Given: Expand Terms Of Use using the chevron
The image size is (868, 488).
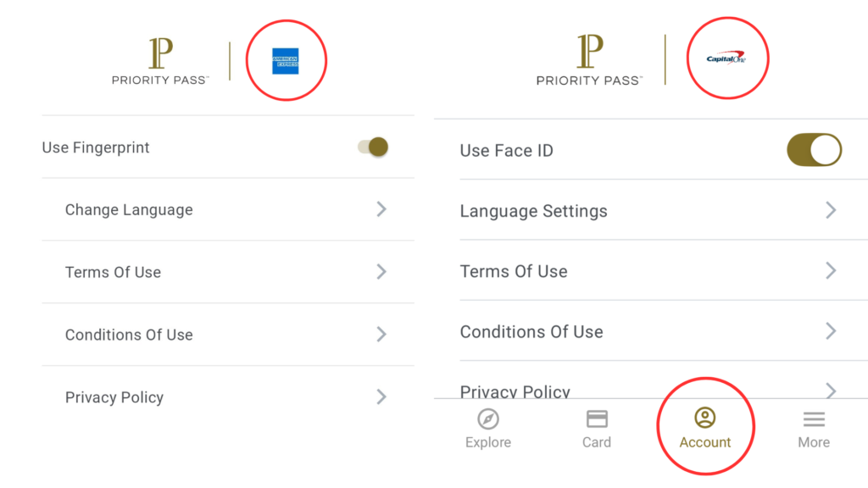Looking at the screenshot, I should [x=381, y=272].
